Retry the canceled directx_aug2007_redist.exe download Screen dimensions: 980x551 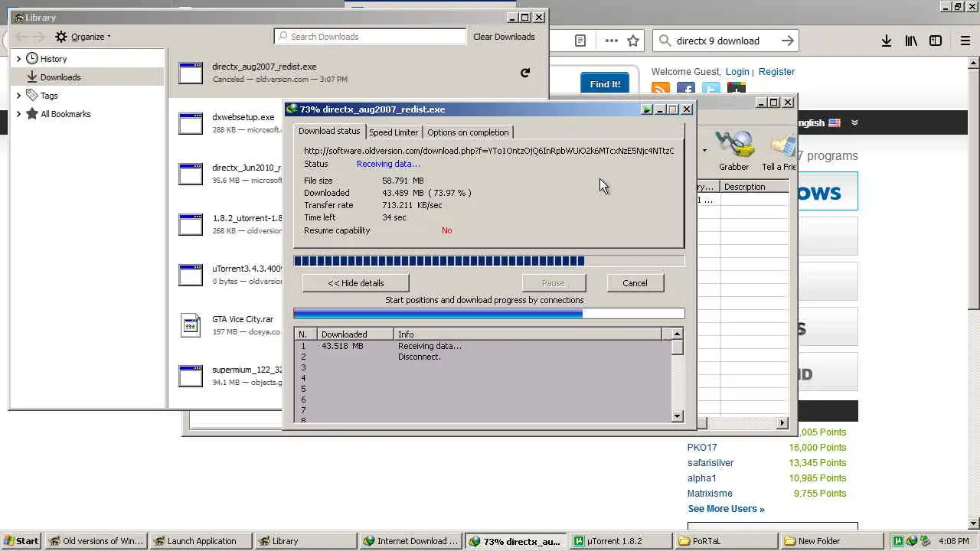[525, 73]
